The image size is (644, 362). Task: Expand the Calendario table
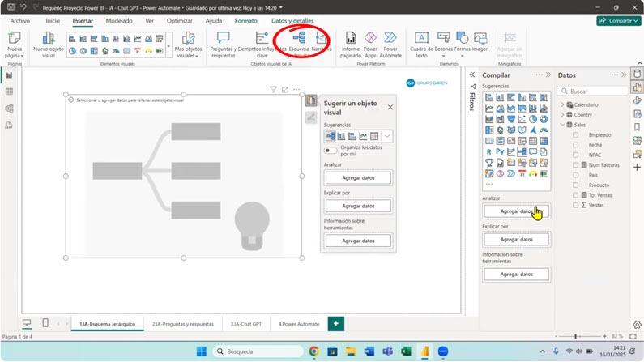tap(562, 104)
